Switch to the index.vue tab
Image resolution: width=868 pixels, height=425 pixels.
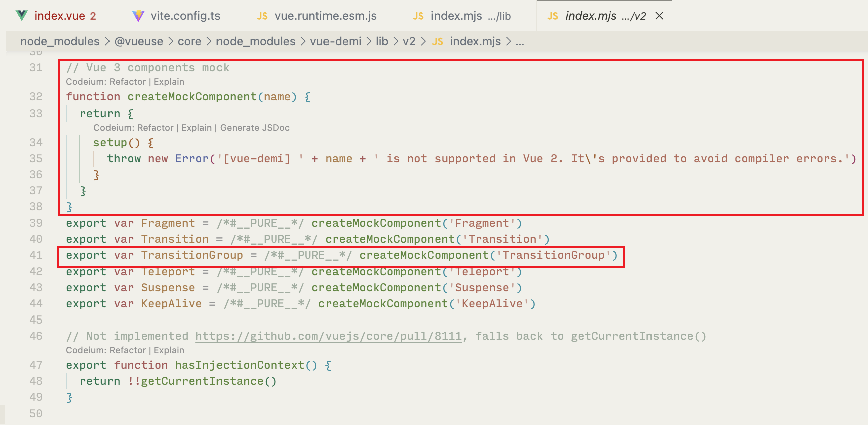point(63,16)
